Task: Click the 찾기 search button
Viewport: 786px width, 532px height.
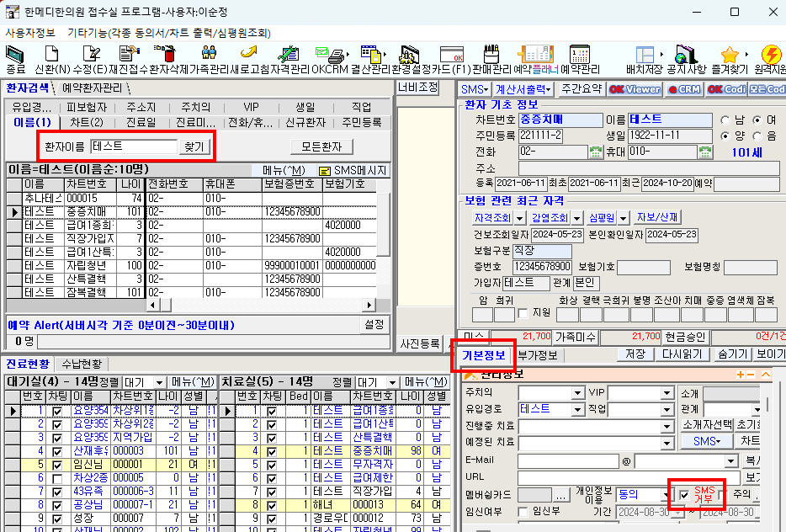Action: click(x=194, y=146)
